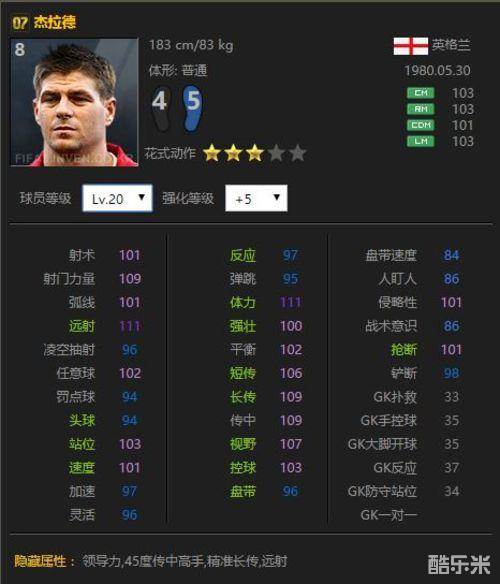Click the 隐藏属性 hidden traits label
The height and width of the screenshot is (584, 500).
point(40,561)
